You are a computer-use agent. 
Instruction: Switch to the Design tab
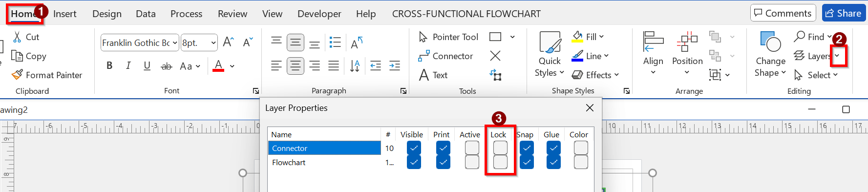coord(107,14)
